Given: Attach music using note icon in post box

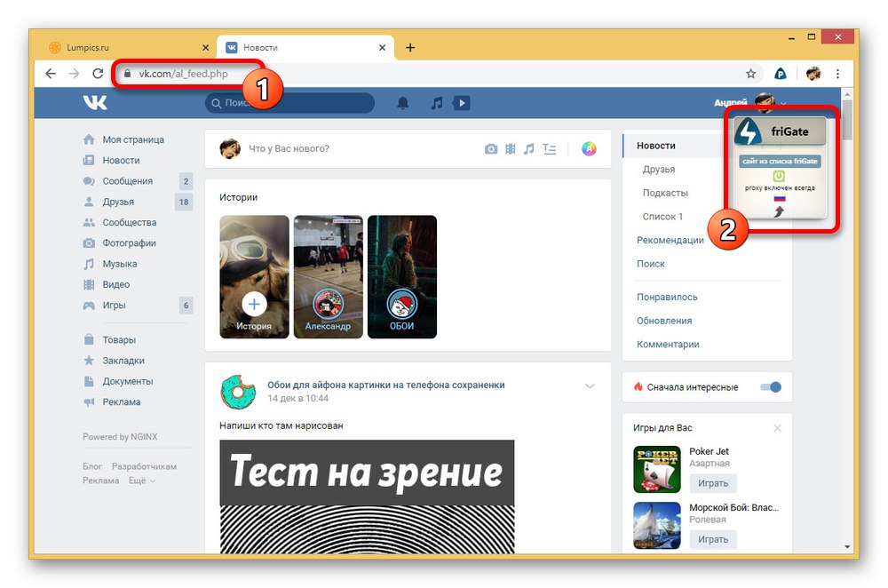Looking at the screenshot, I should click(529, 149).
